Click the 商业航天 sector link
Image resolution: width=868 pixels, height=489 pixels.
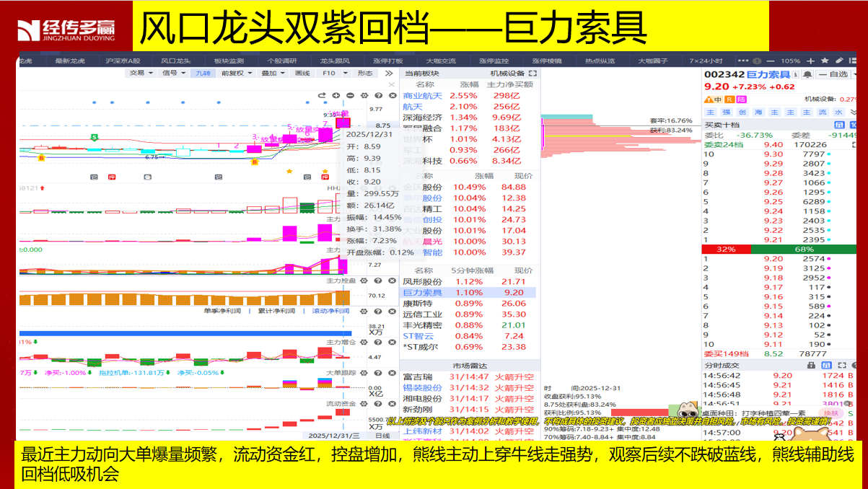pos(422,96)
